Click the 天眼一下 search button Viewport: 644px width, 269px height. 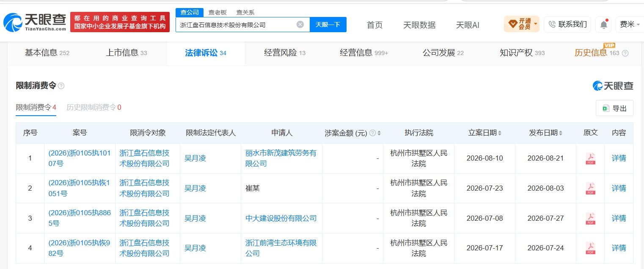tap(328, 25)
